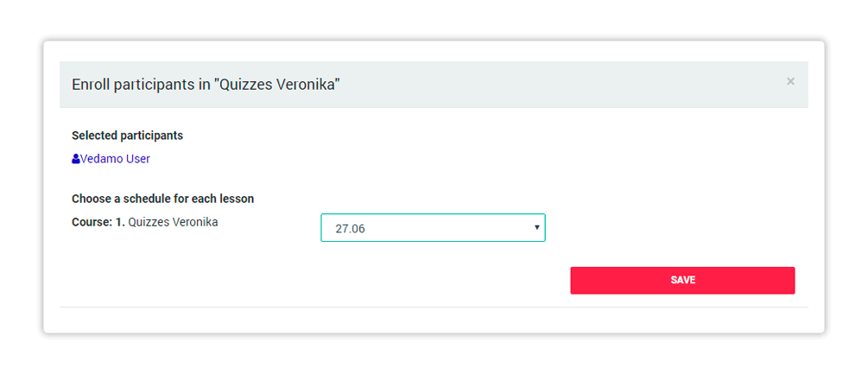Click the dialog title Enroll participants in "Quizzes Veronika"

pyautogui.click(x=206, y=85)
